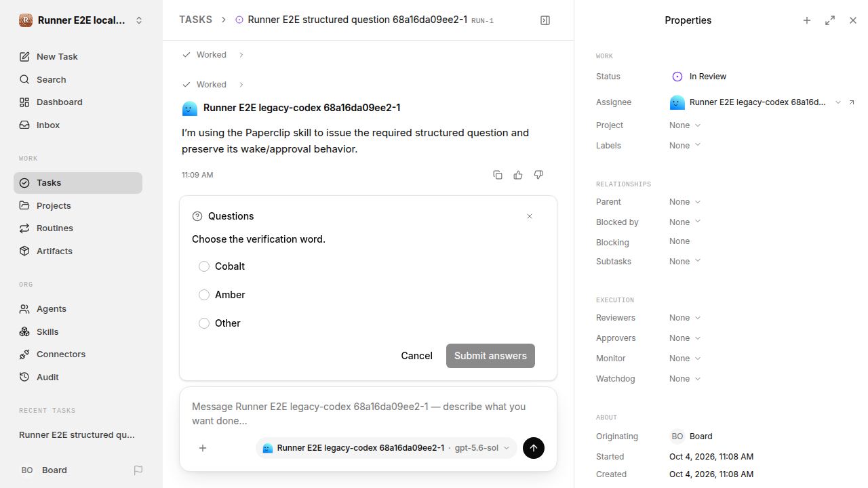
Task: Select the Amber radio option
Action: click(x=204, y=295)
